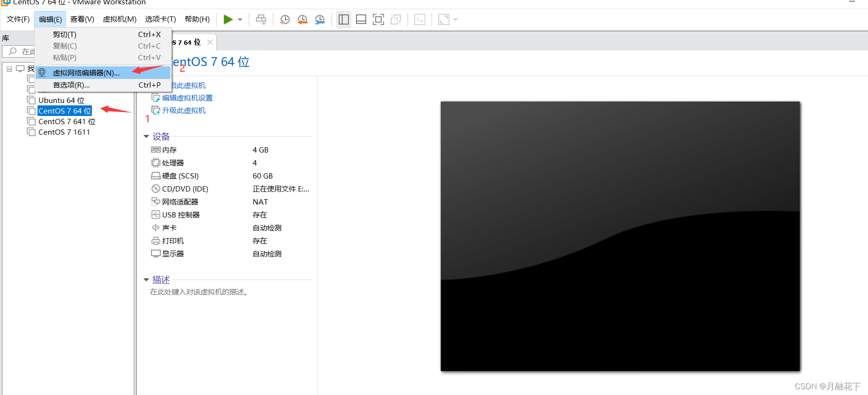Open the 编辑(E) menu
Viewport: 868px width, 395px height.
[x=50, y=19]
